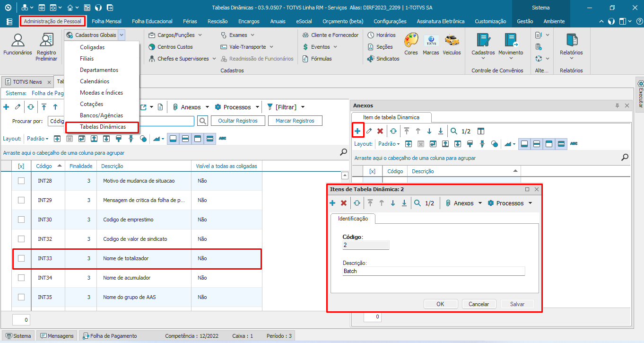Click next record arrow in the Itens dialog
The height and width of the screenshot is (343, 644).
coord(393,203)
